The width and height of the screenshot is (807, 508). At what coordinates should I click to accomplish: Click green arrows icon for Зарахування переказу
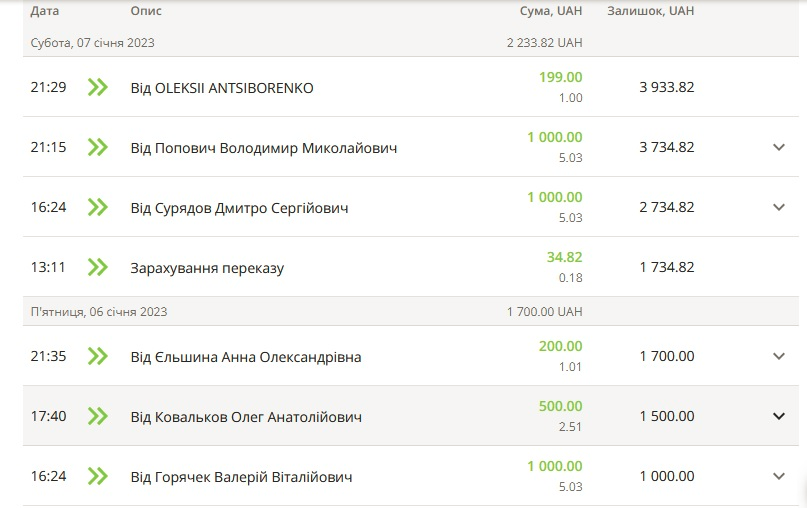[97, 267]
